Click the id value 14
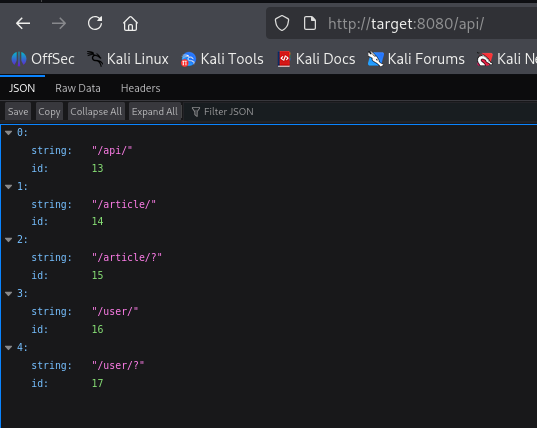Viewport: 537px width, 428px height. tap(98, 222)
